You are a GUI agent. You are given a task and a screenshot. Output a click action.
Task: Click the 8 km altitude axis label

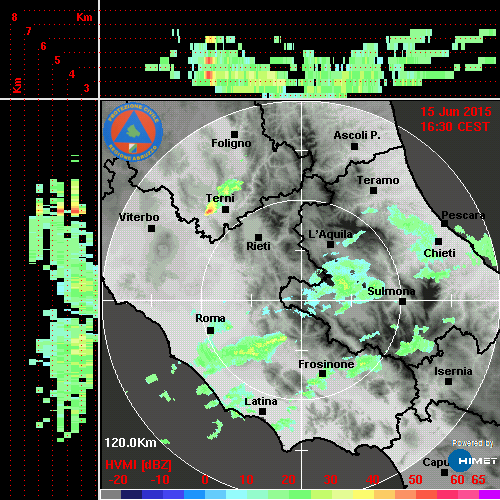(x=14, y=17)
